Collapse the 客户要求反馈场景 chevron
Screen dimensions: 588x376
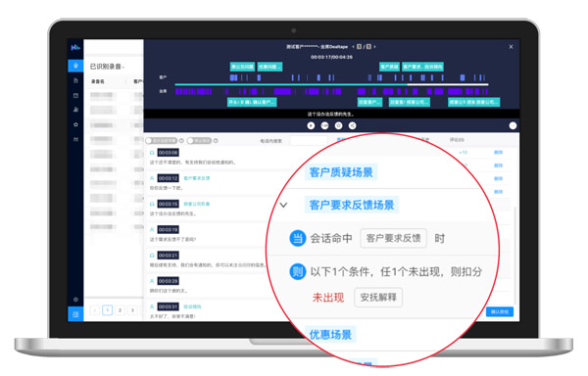(x=283, y=206)
